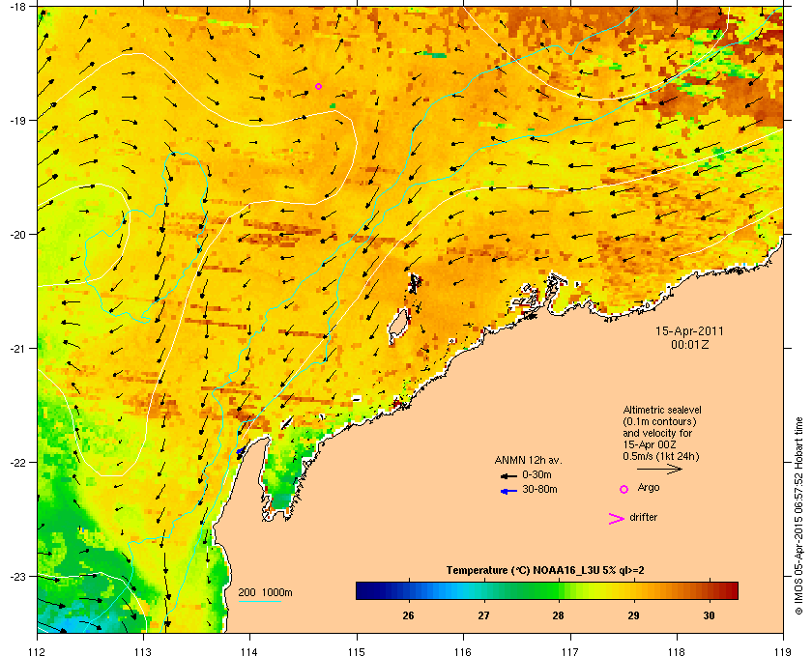
Task: Click the drifter legend label
Action: click(x=643, y=517)
